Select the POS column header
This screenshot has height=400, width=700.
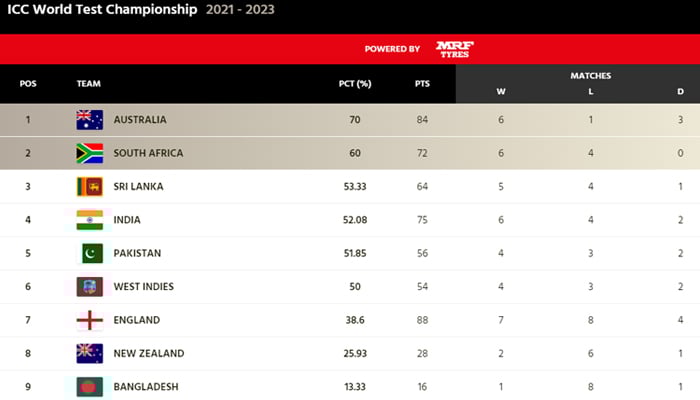click(28, 83)
